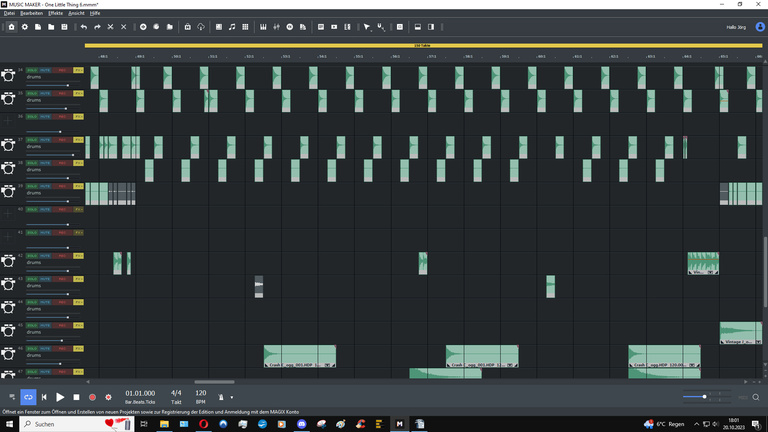Click the cloud upload export icon
Image resolution: width=768 pixels, height=432 pixels.
pyautogui.click(x=201, y=26)
